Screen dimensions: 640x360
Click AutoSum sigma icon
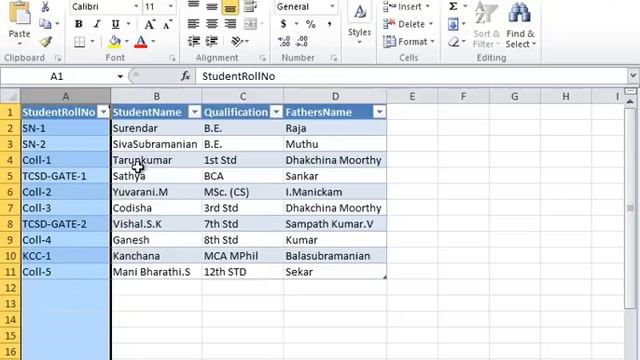(x=453, y=6)
